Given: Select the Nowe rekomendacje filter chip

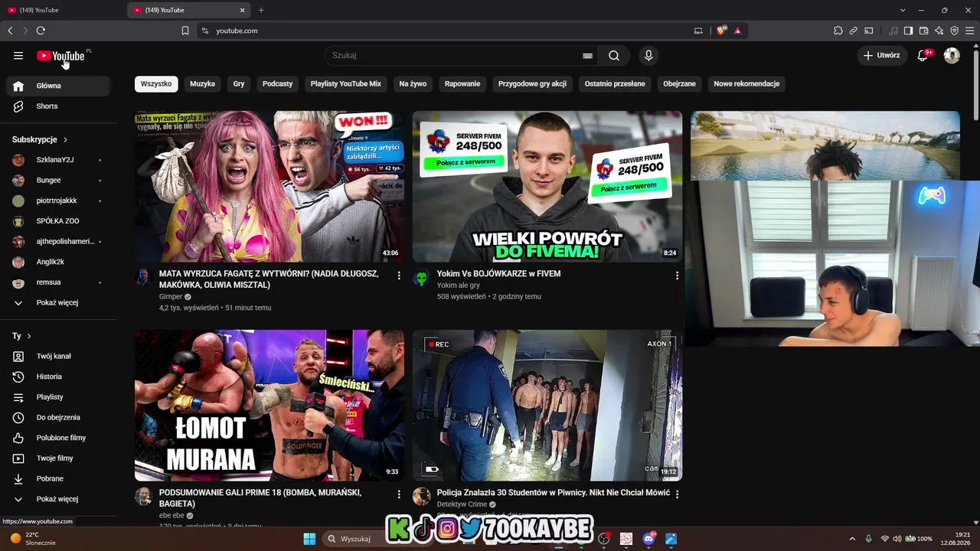Looking at the screenshot, I should tap(746, 83).
